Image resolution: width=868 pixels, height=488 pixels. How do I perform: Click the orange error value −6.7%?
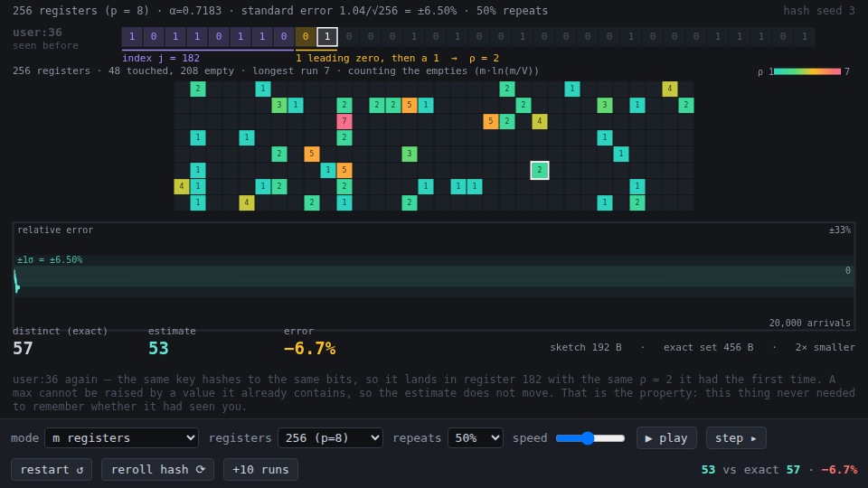pos(309,348)
